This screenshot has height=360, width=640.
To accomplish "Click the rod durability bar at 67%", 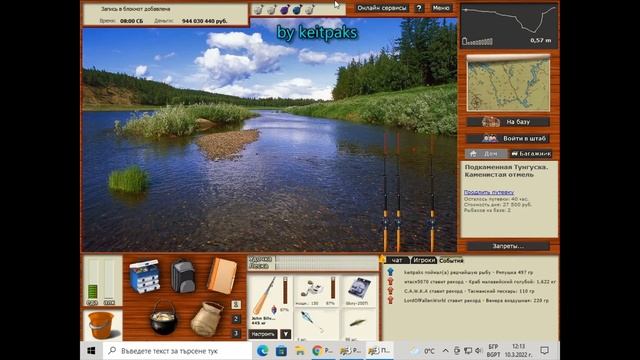I will pos(285,290).
